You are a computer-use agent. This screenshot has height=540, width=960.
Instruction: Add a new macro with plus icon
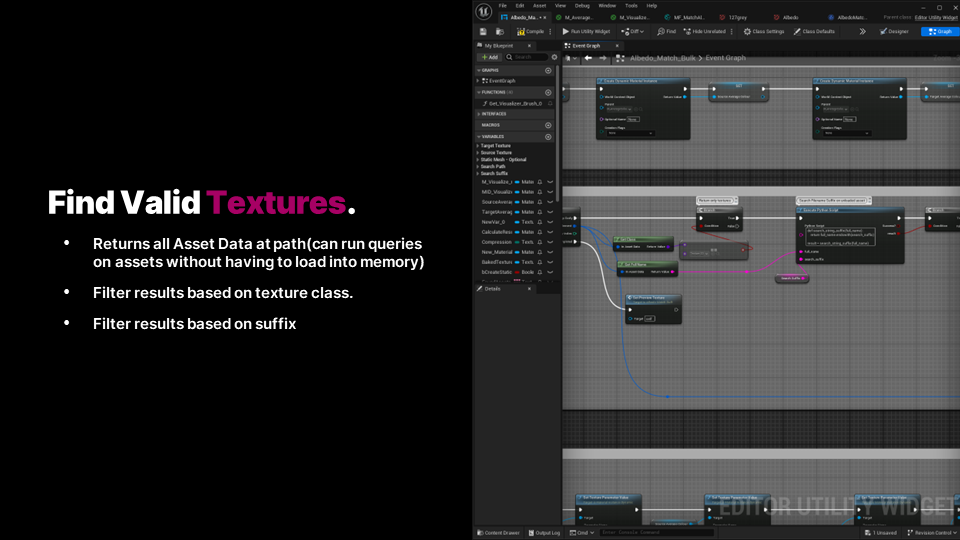pos(549,125)
